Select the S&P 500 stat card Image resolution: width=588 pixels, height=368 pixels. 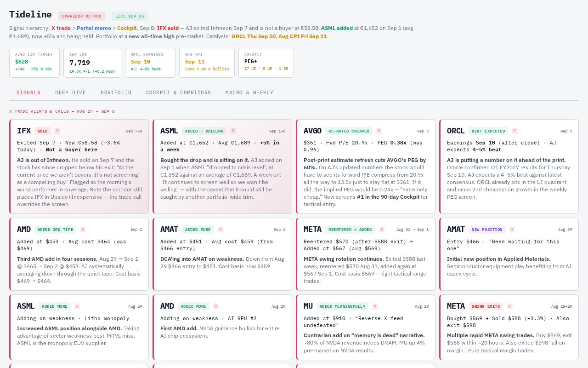pos(92,63)
